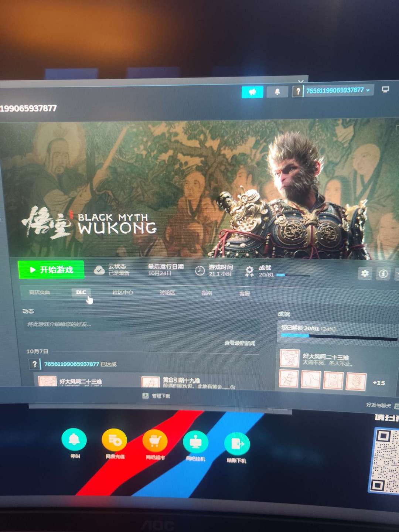The width and height of the screenshot is (399, 532).
Task: Click the 查看最新新闻 link
Action: [240, 343]
